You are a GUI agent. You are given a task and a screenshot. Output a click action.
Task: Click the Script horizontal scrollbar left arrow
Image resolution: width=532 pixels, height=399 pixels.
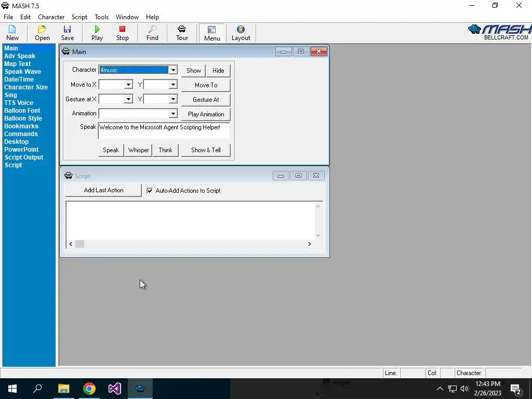tap(71, 244)
